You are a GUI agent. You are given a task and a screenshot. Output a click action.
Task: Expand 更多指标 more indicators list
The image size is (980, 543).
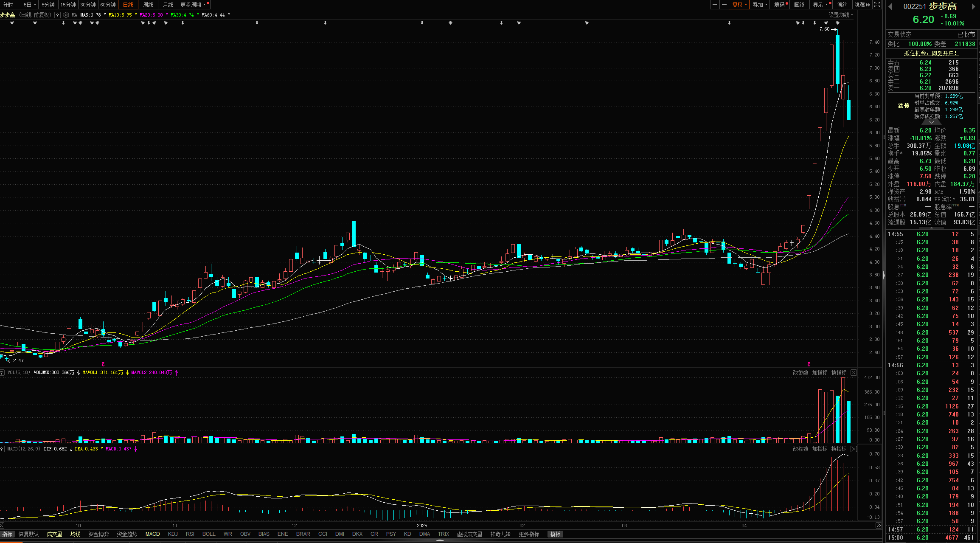pyautogui.click(x=529, y=534)
